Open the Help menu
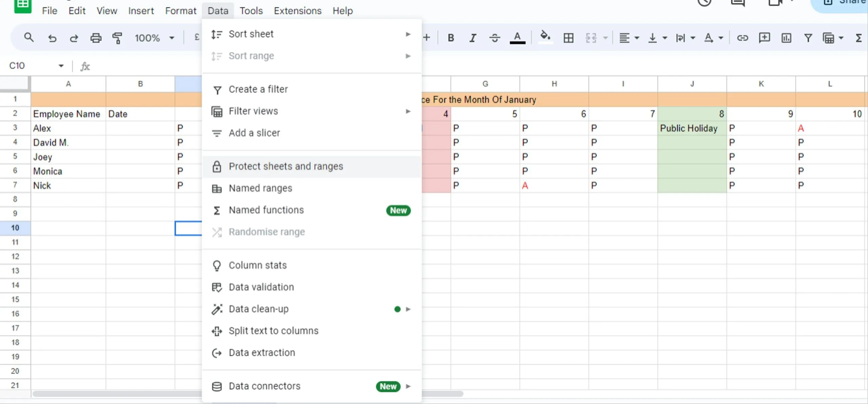 pyautogui.click(x=342, y=11)
